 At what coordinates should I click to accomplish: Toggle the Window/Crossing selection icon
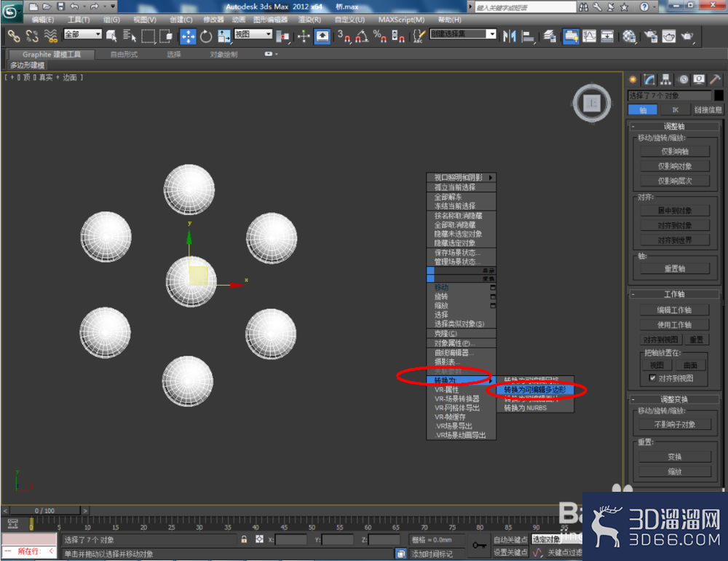pyautogui.click(x=166, y=36)
